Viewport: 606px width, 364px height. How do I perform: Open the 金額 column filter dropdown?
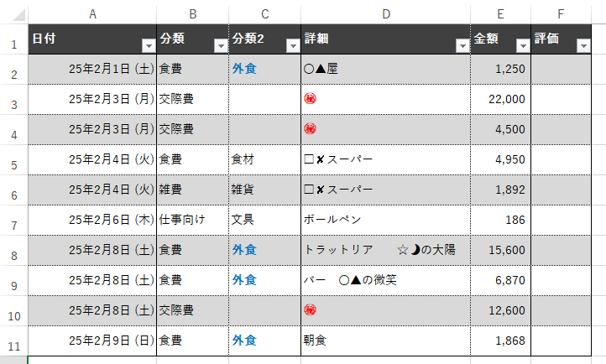[522, 47]
